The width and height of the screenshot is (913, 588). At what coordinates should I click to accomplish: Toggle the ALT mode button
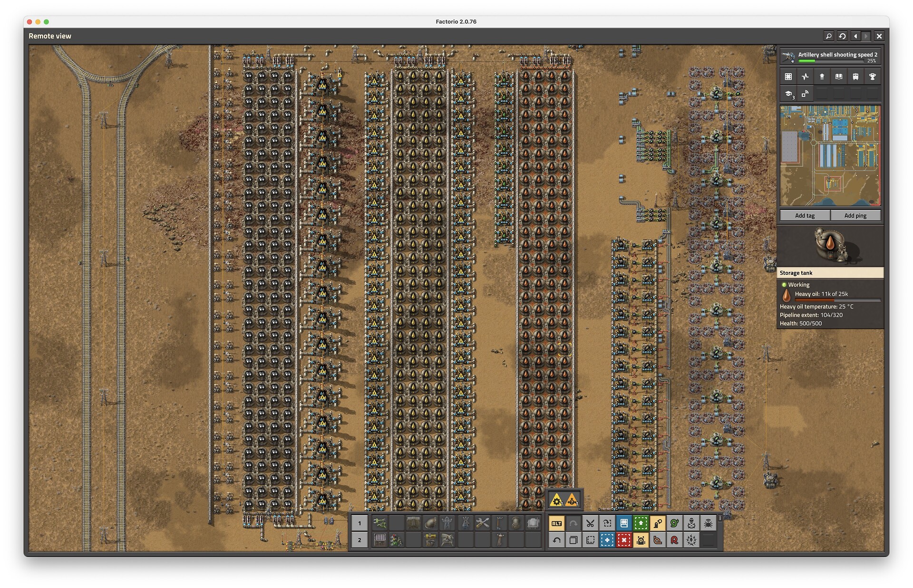pyautogui.click(x=556, y=523)
